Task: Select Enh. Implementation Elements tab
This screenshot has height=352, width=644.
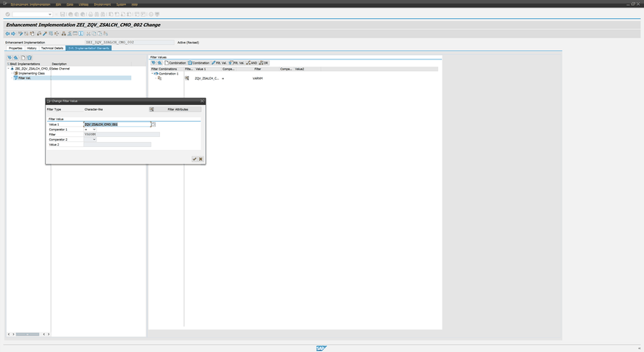Action: coord(88,48)
